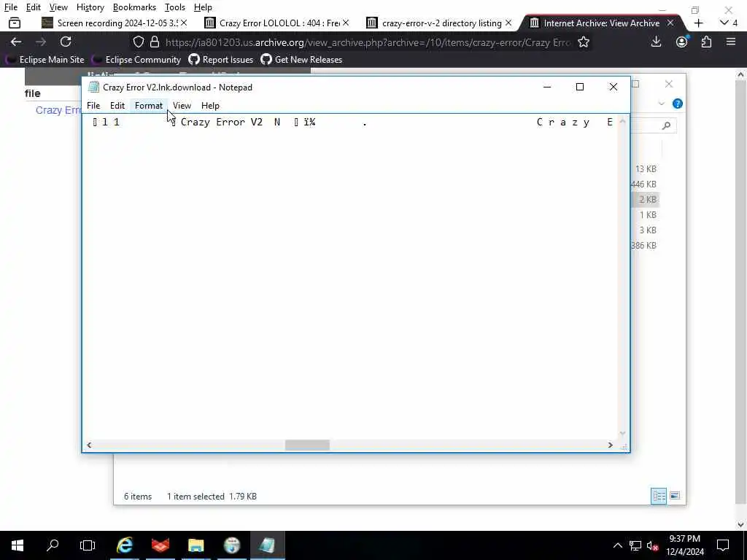Click the archive.org URL address bar
The height and width of the screenshot is (560, 747).
click(x=368, y=42)
